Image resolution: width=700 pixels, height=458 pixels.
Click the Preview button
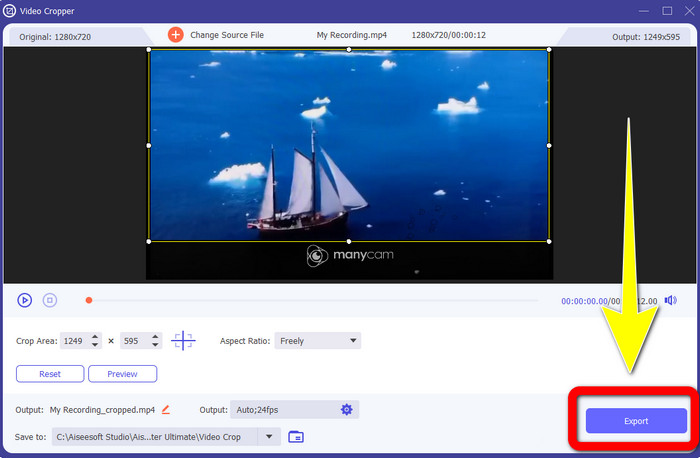tap(122, 374)
